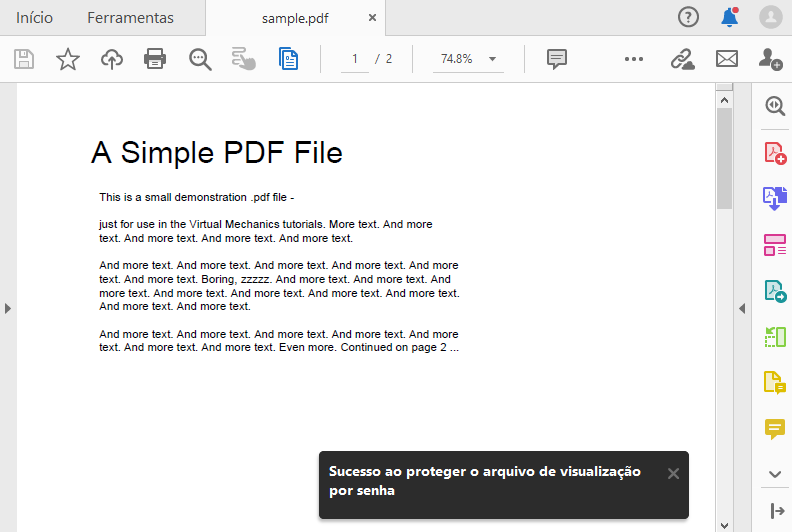792x532 pixels.
Task: Switch to the Início tab
Action: [34, 18]
